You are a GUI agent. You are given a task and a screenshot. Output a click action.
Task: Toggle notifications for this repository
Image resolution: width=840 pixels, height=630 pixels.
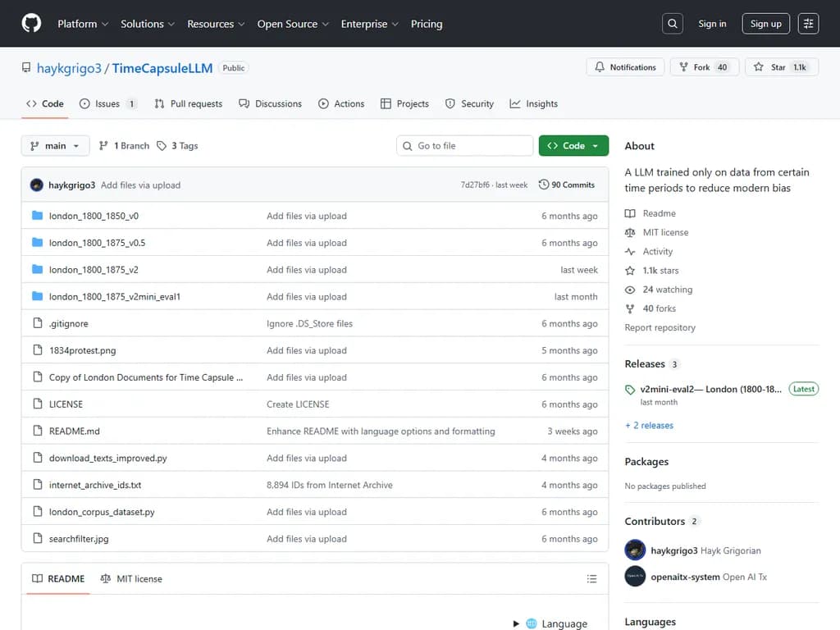[x=625, y=67]
